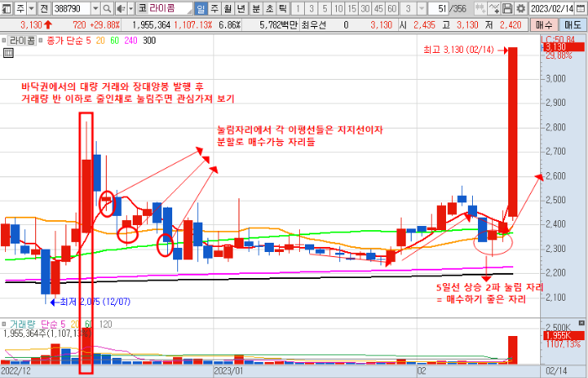The height and width of the screenshot is (378, 588).
Task: Click the add indicator candlestick icon
Action: tap(480, 8)
